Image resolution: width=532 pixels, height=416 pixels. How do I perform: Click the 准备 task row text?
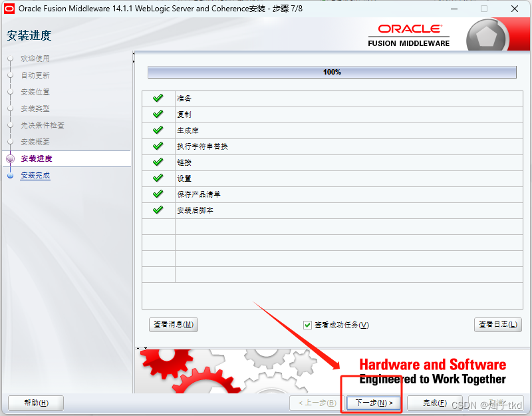[x=184, y=99]
